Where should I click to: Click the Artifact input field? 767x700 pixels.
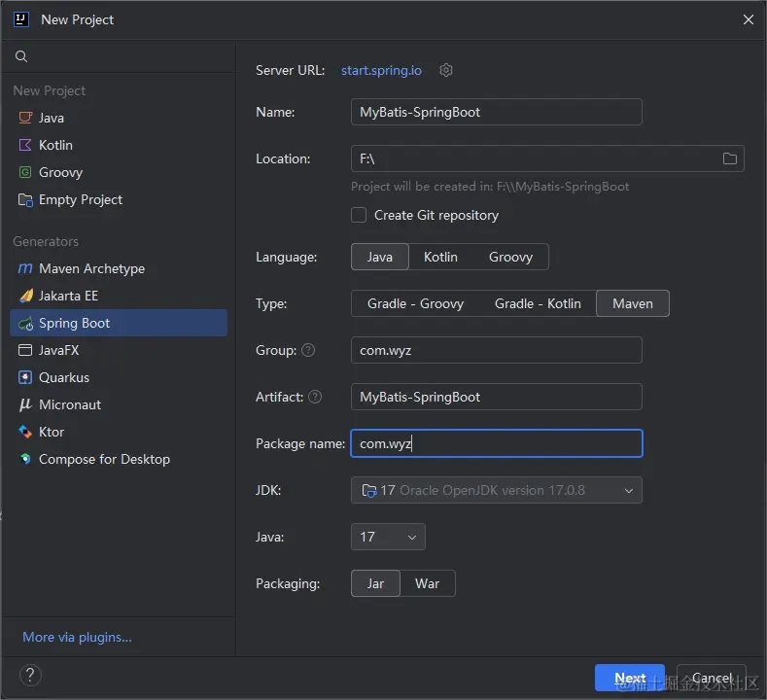(x=497, y=397)
